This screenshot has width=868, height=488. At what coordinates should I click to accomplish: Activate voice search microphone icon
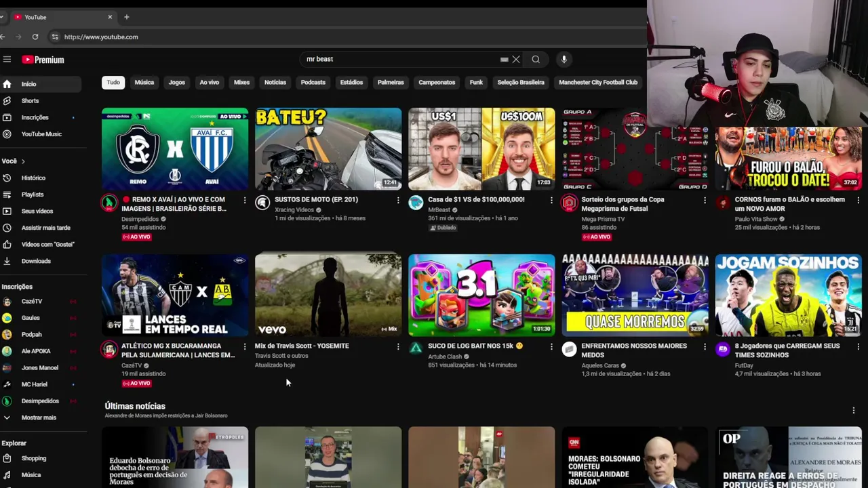coord(564,60)
